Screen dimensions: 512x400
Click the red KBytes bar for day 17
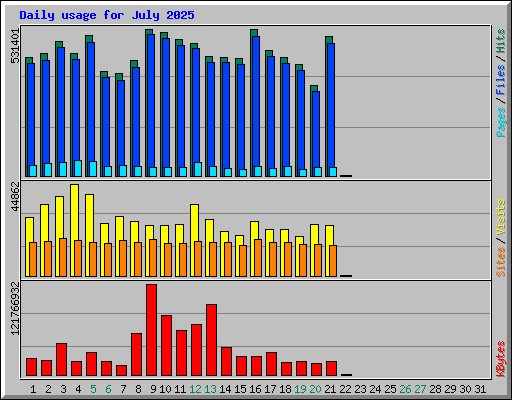[x=271, y=364]
